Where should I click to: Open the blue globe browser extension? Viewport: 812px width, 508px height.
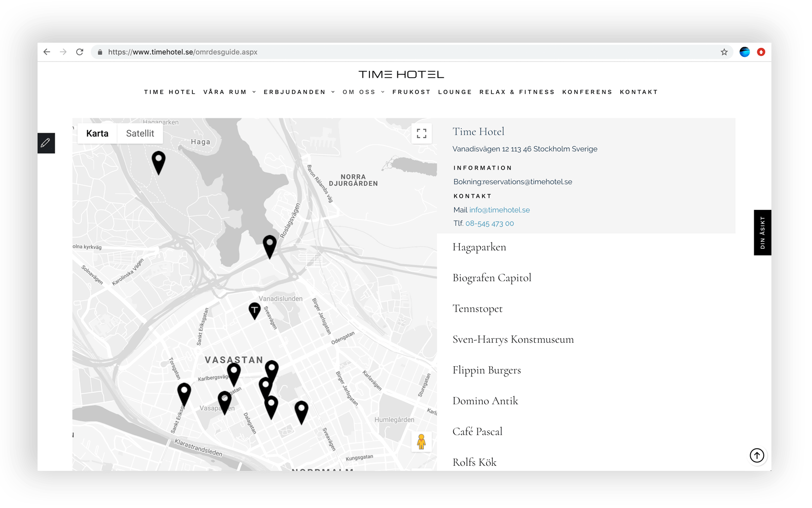[745, 52]
